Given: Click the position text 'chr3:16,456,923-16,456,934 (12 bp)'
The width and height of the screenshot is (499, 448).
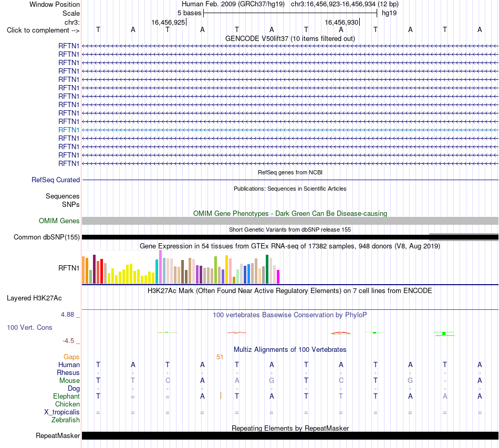Looking at the screenshot, I should (x=345, y=4).
